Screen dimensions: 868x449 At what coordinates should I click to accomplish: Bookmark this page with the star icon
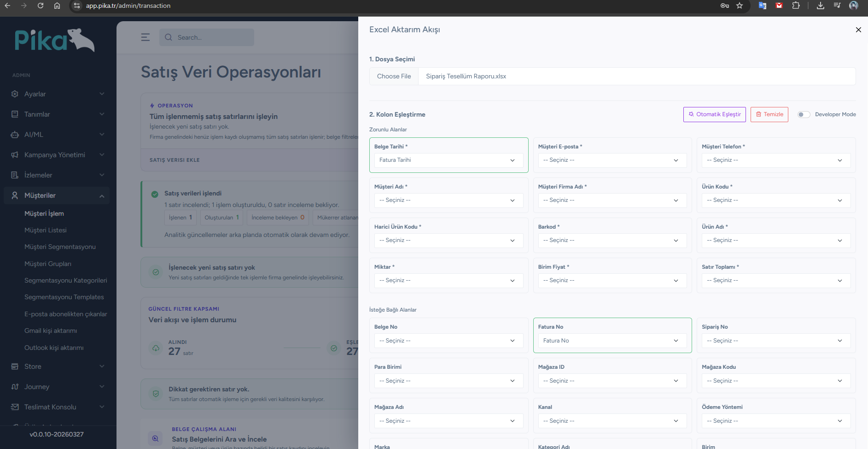click(740, 6)
